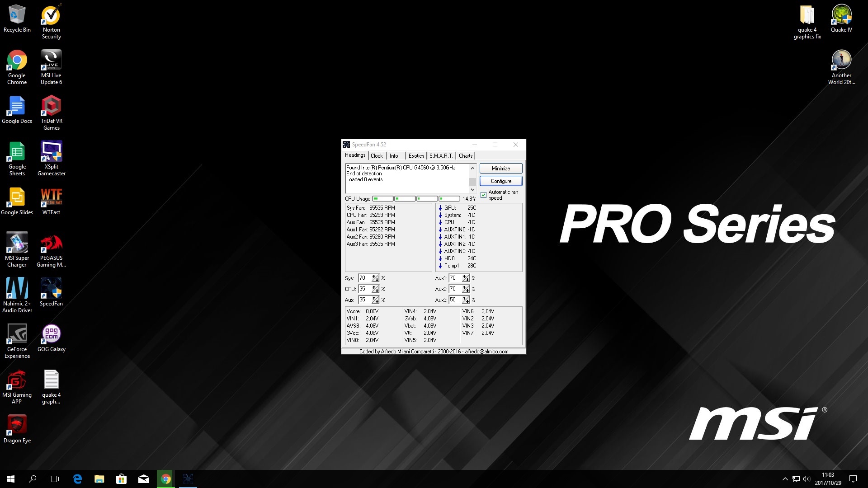This screenshot has height=488, width=868.
Task: Open Google Docs desktop shortcut
Action: [17, 110]
